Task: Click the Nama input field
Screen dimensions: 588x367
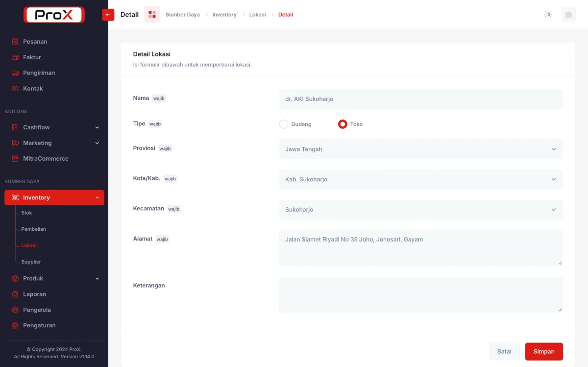Action: tap(421, 99)
